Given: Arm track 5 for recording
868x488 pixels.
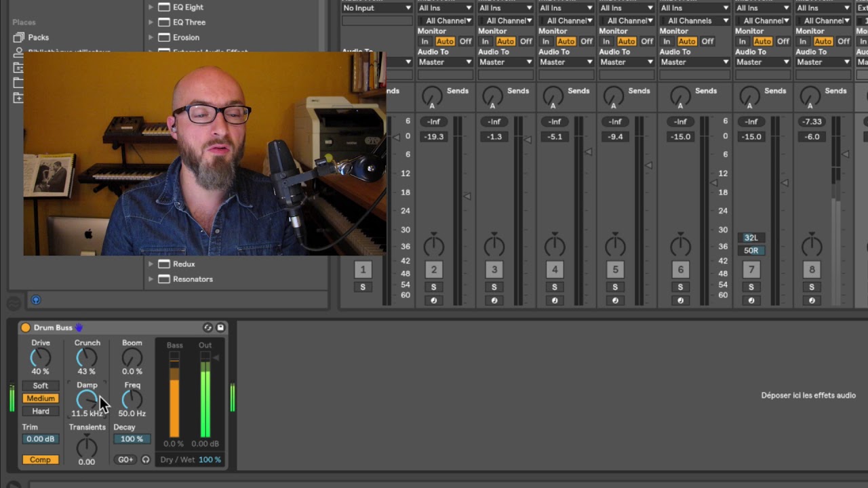Looking at the screenshot, I should click(x=615, y=300).
